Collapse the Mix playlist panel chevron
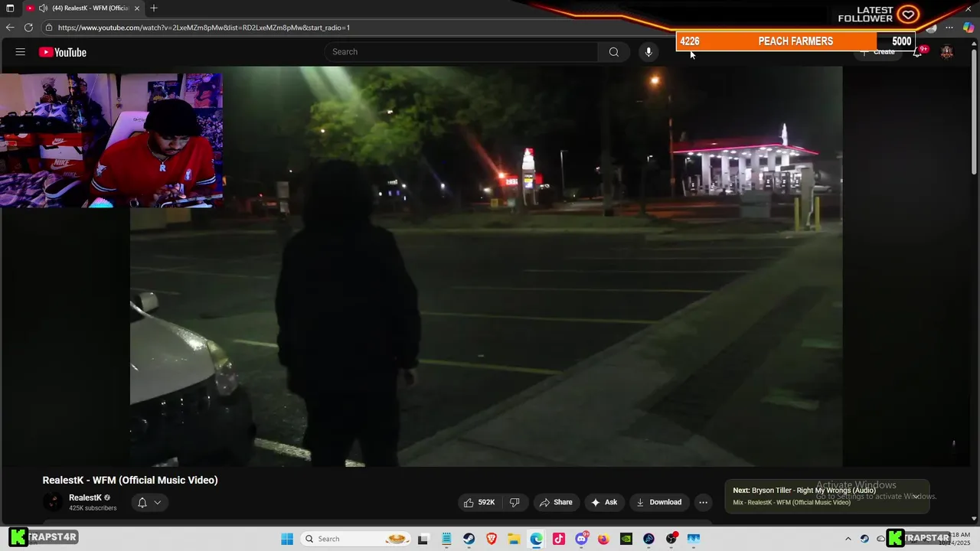Image resolution: width=980 pixels, height=551 pixels. point(916,497)
